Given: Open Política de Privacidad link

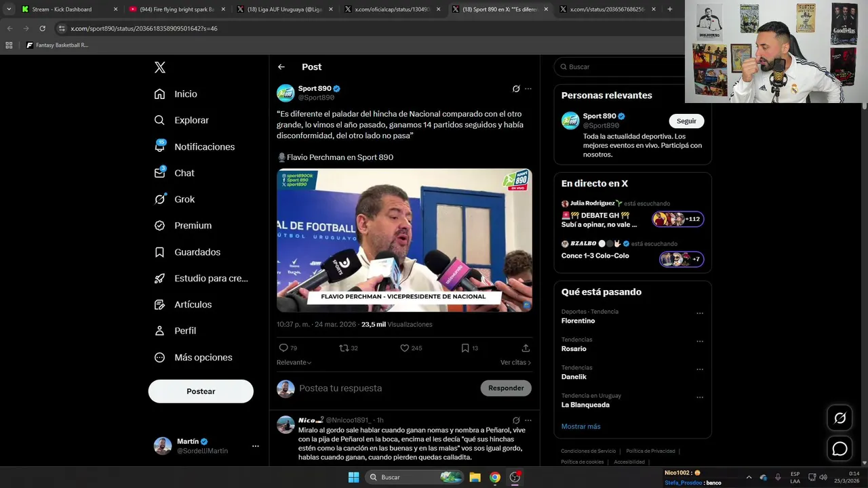Looking at the screenshot, I should 650,451.
